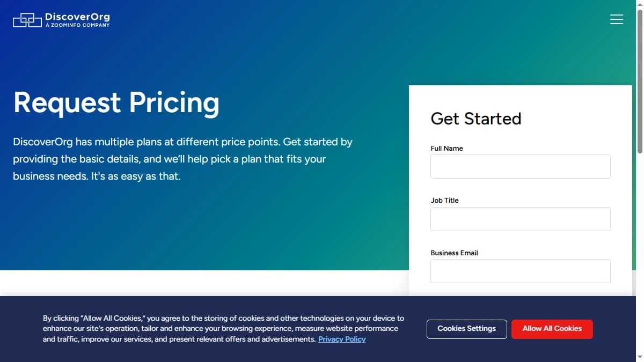Click the Job Title label
Image resolution: width=644 pixels, height=362 pixels.
coord(444,200)
